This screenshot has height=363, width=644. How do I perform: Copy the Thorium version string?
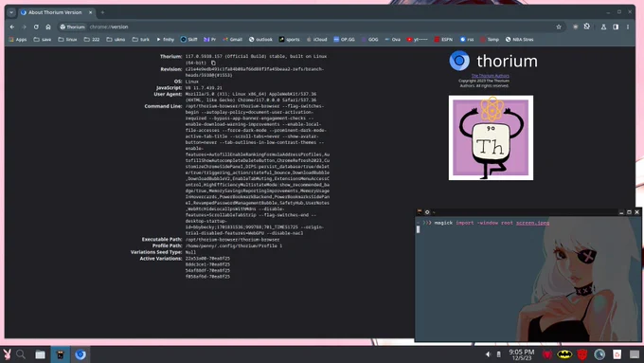(213, 63)
